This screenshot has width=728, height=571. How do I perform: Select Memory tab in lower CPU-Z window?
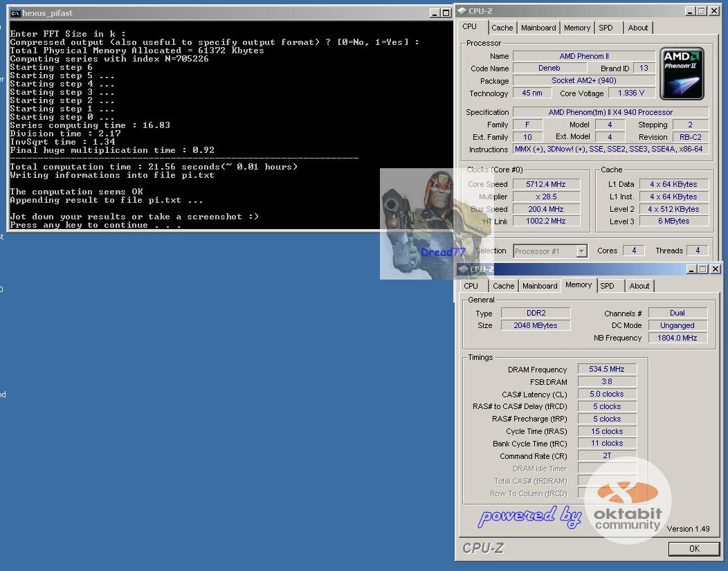[579, 285]
